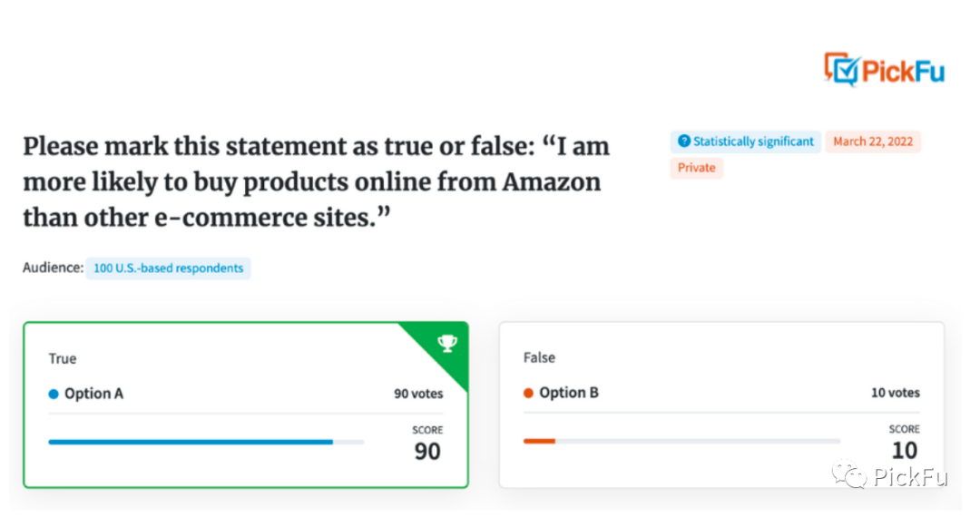Click the question mark icon on Statistically significant
This screenshot has width=980, height=517.
pyautogui.click(x=684, y=141)
